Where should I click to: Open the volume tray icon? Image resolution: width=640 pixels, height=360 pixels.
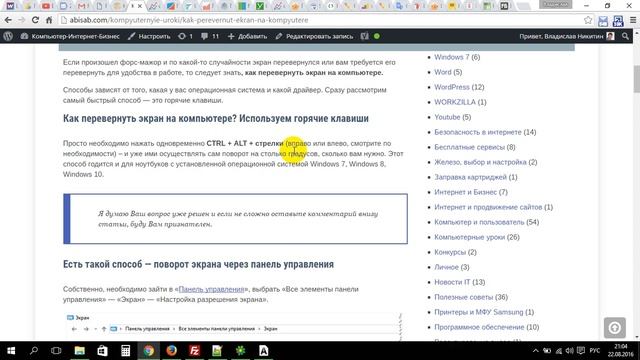coord(569,351)
